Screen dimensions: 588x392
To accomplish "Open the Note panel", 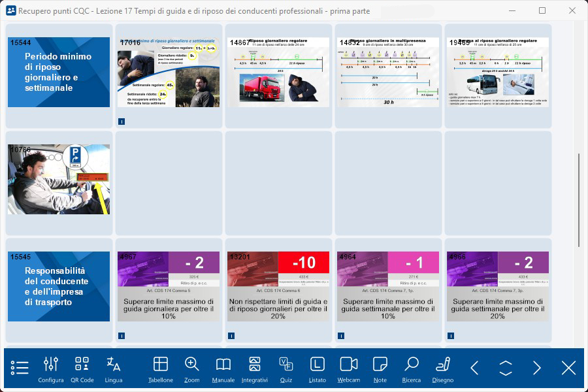I will (380, 370).
